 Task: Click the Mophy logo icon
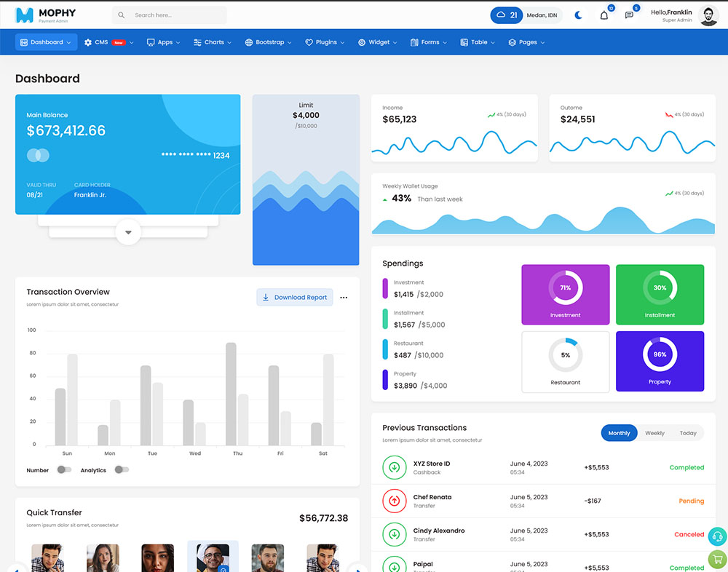click(x=25, y=15)
